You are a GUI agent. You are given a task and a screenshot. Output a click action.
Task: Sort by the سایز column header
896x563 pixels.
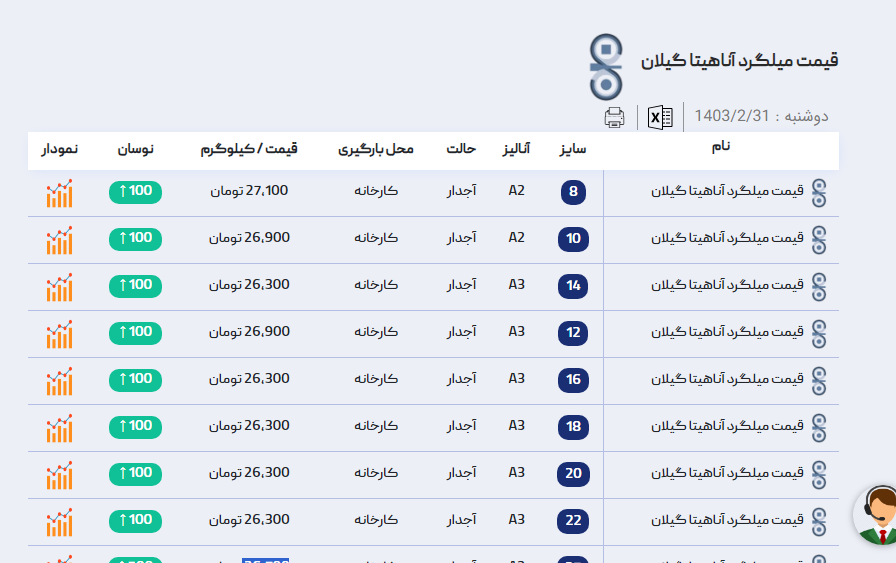tap(572, 149)
